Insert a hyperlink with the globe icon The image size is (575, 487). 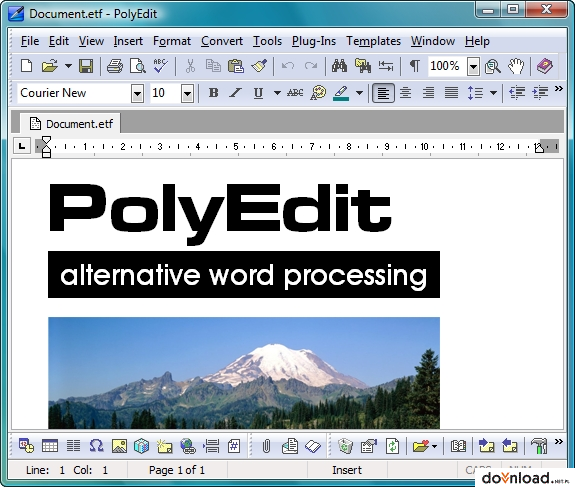pyautogui.click(x=188, y=446)
